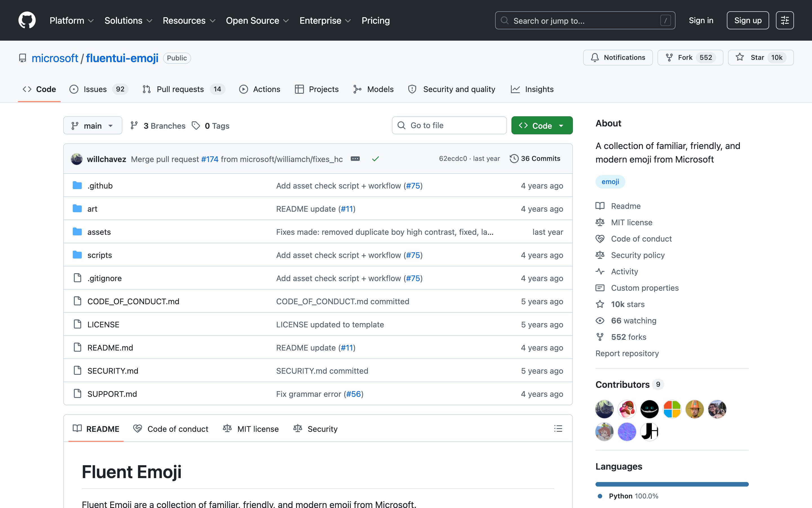This screenshot has height=508, width=812.
Task: Click the star icon next to 10k stars
Action: tap(600, 304)
